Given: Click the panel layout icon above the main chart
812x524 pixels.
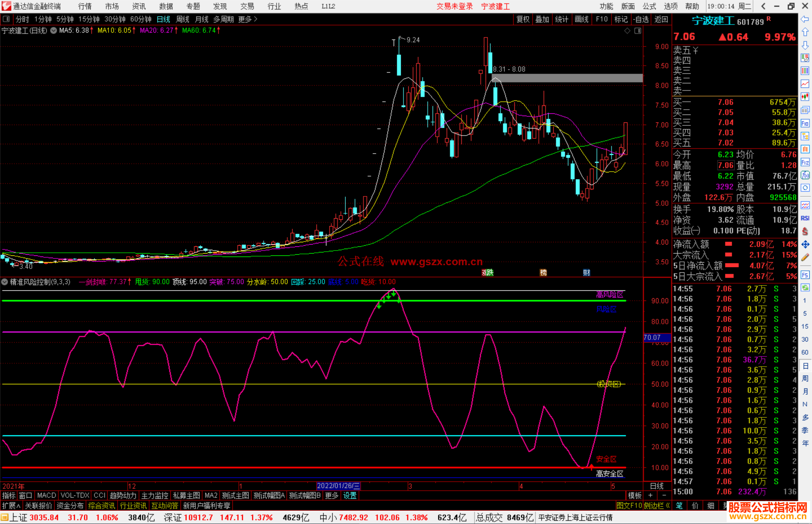Looking at the screenshot, I should [638, 31].
